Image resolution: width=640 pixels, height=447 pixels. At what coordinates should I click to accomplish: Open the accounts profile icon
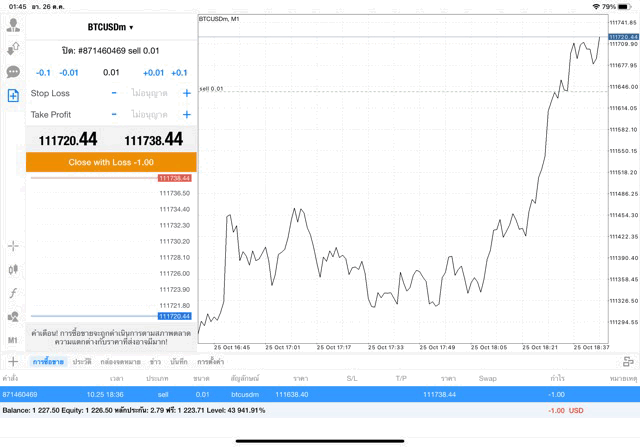point(13,25)
